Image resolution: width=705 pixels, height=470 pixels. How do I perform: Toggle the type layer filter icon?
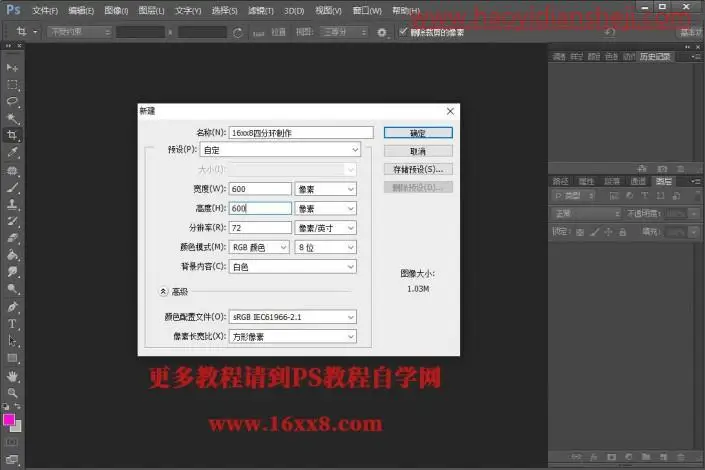(x=644, y=196)
